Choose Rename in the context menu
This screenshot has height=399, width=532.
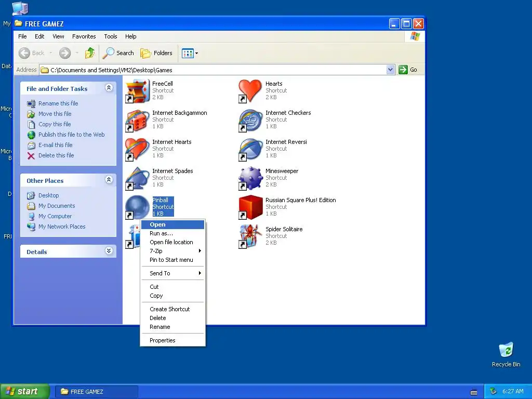tap(172, 327)
